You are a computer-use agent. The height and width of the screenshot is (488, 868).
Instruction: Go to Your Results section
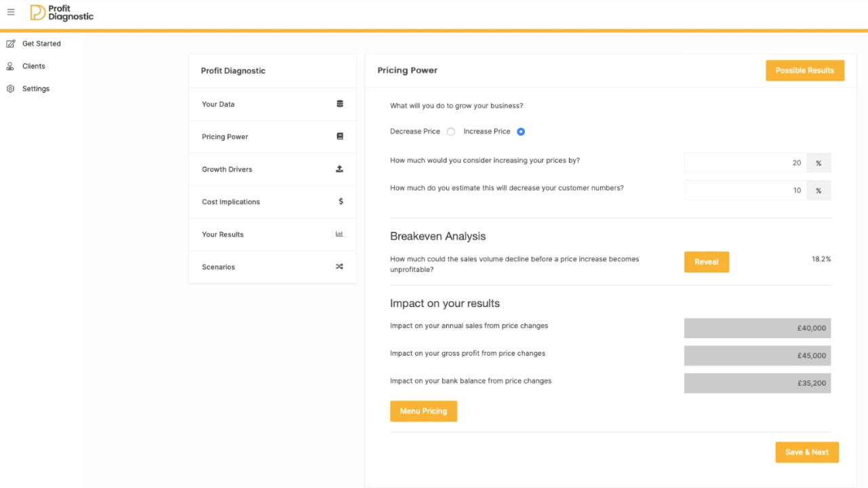click(x=273, y=235)
